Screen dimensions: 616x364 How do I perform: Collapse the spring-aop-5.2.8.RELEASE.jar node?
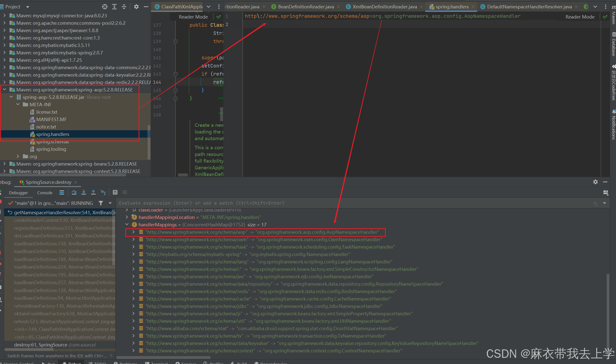tap(11, 97)
